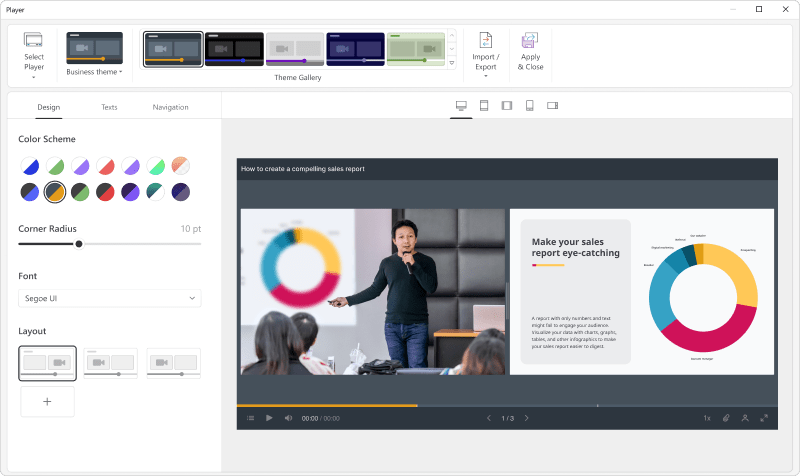Open the Import / Export menu
The height and width of the screenshot is (476, 800).
point(486,53)
